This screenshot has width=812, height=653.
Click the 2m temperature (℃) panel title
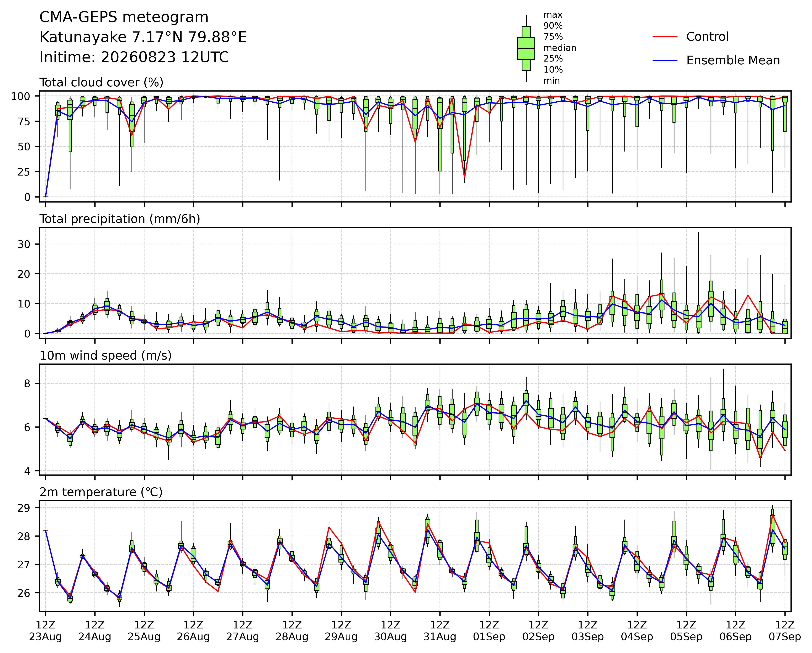101,492
